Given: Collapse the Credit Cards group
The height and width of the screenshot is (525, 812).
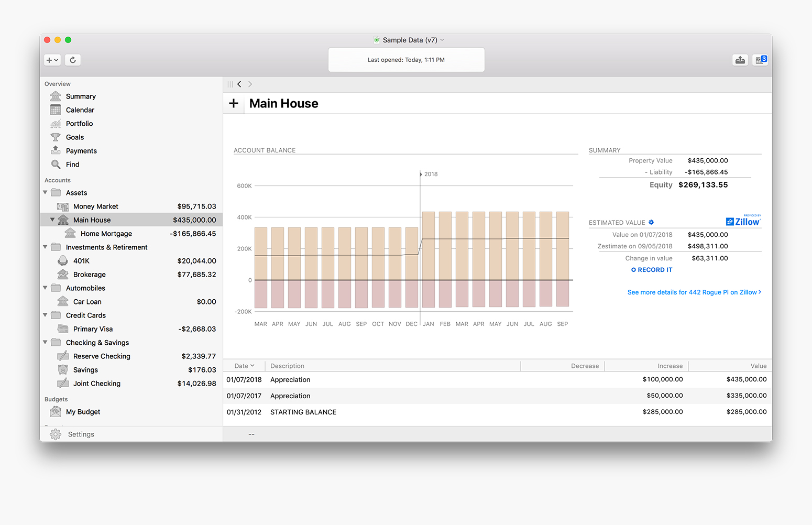Looking at the screenshot, I should pos(45,315).
